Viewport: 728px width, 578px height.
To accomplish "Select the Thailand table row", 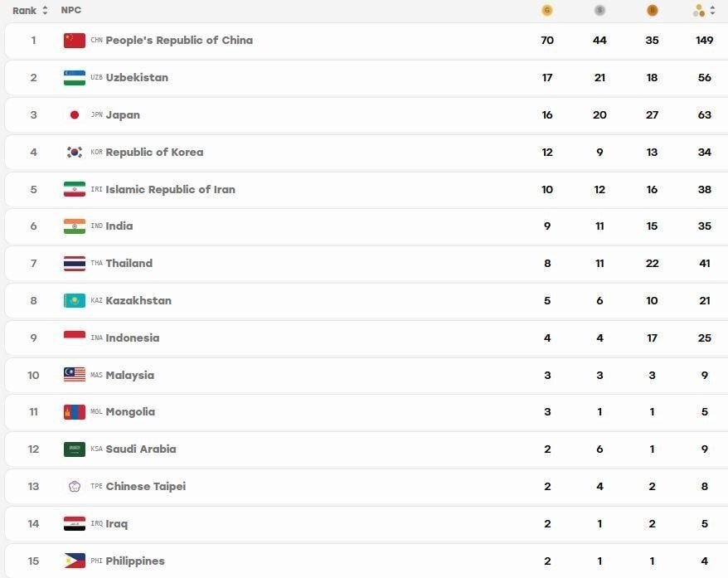I will (366, 263).
